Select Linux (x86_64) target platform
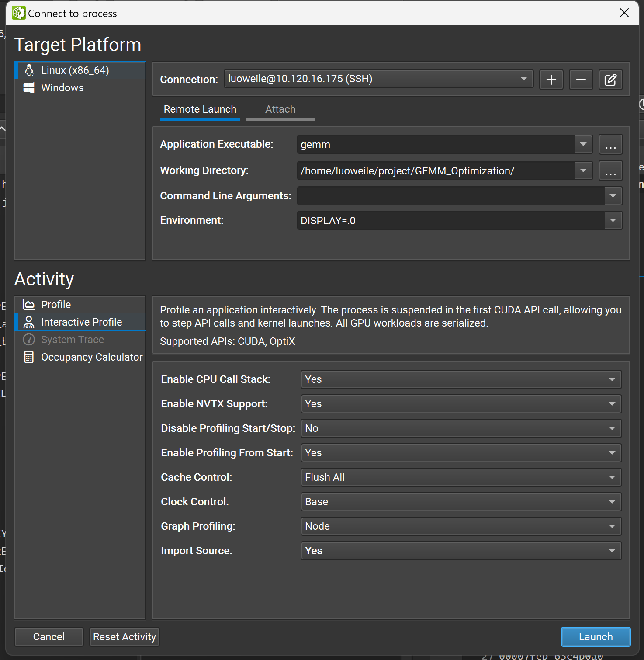The image size is (644, 660). point(75,70)
